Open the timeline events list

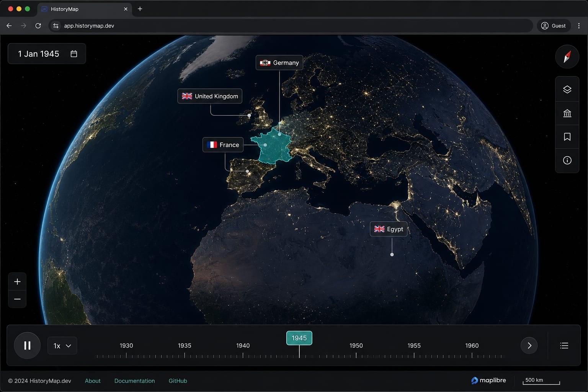[x=564, y=346]
